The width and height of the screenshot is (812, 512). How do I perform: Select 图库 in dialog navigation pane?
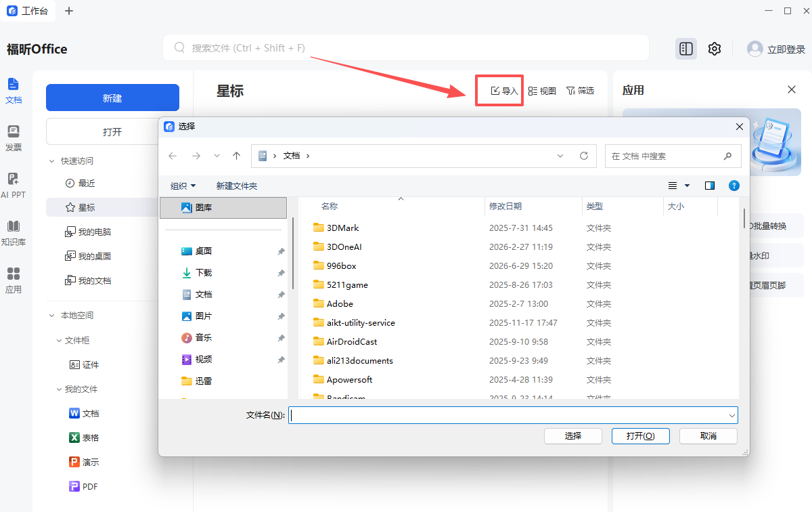(223, 208)
